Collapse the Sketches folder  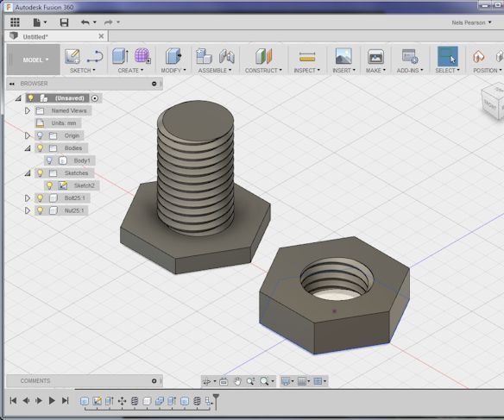point(28,173)
